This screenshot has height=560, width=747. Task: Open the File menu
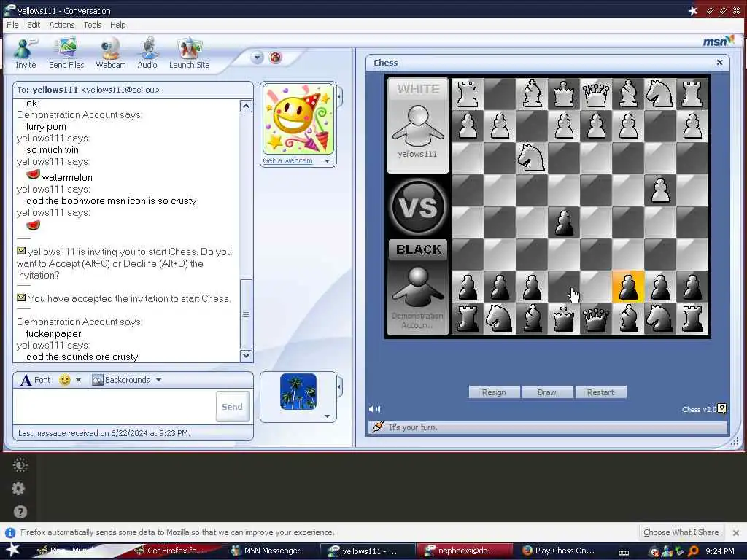[13, 25]
